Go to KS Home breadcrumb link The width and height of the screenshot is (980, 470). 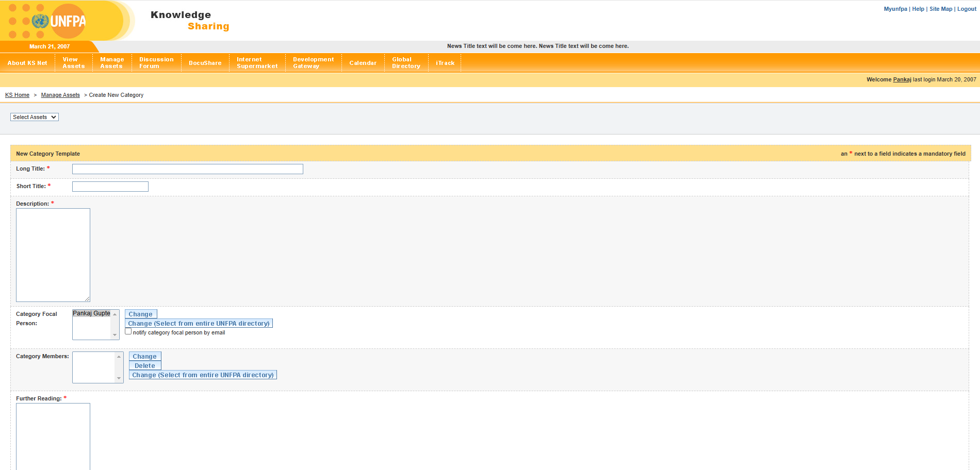(17, 95)
